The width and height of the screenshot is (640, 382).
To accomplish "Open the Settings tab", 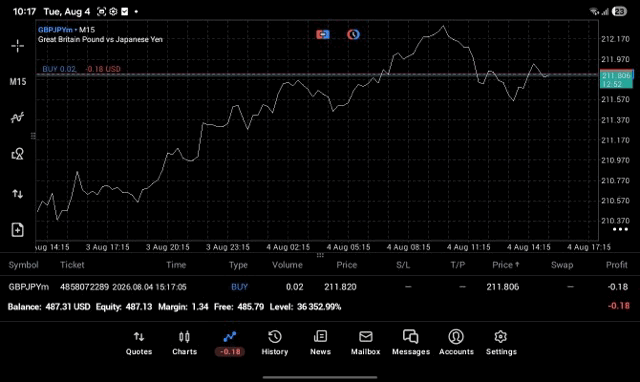I will point(501,343).
